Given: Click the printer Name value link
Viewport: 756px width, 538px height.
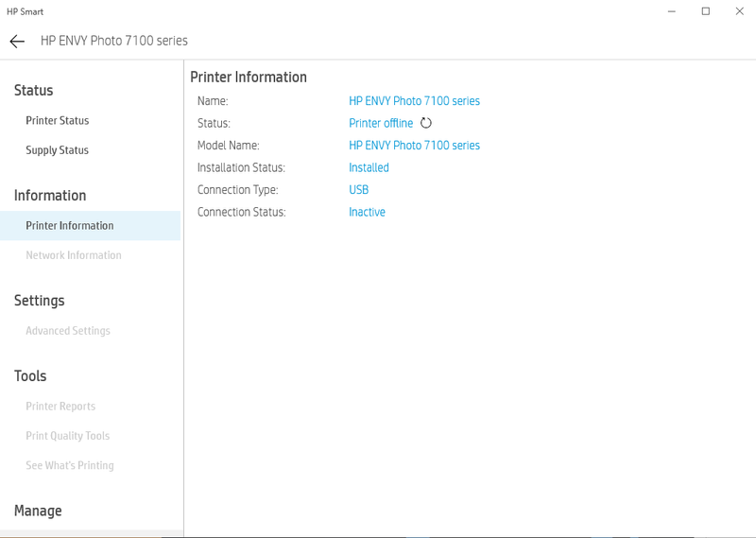Looking at the screenshot, I should [x=414, y=101].
